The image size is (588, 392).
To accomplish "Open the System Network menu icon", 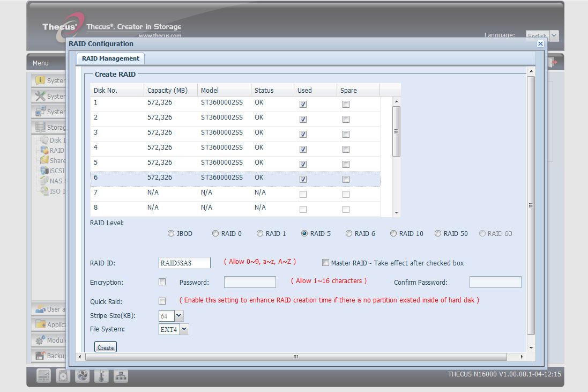I will coord(40,112).
